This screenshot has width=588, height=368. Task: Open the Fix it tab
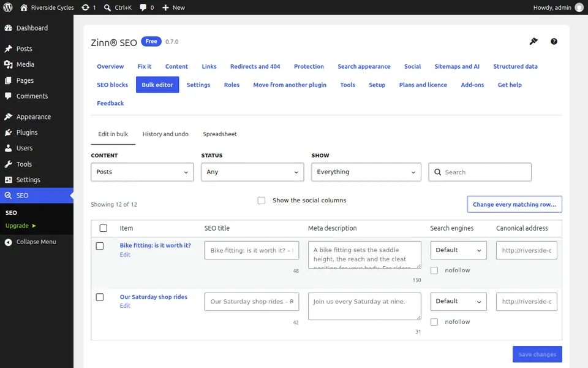pyautogui.click(x=145, y=66)
